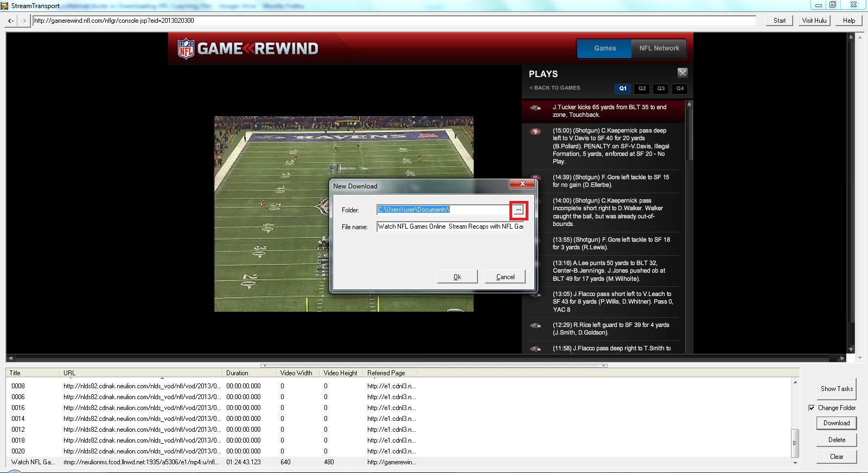Click the address bar URL field
This screenshot has height=473, width=868.
[394, 21]
